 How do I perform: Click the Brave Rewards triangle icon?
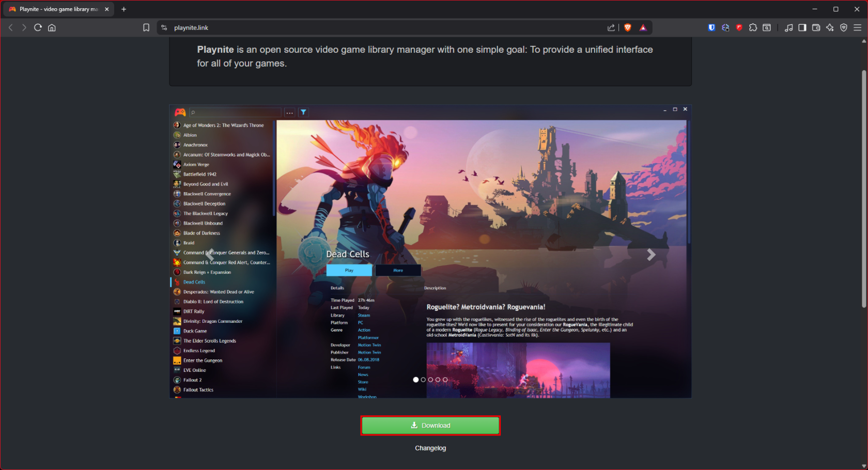(643, 27)
